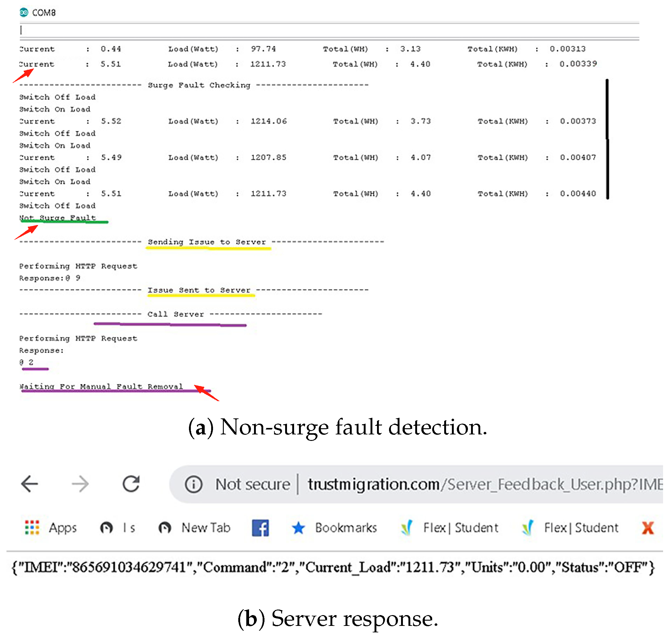The image size is (672, 641).
Task: Click the browser forward arrow
Action: (80, 484)
